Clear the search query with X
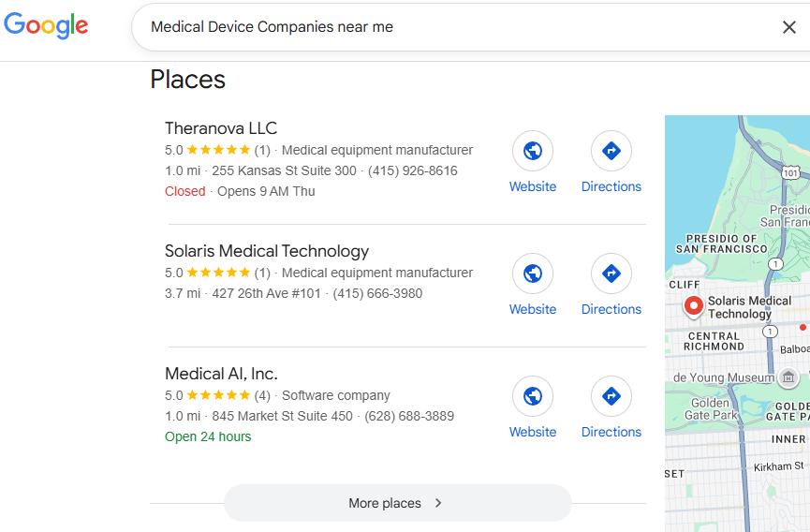Viewport: 810px width, 532px height. click(x=788, y=27)
